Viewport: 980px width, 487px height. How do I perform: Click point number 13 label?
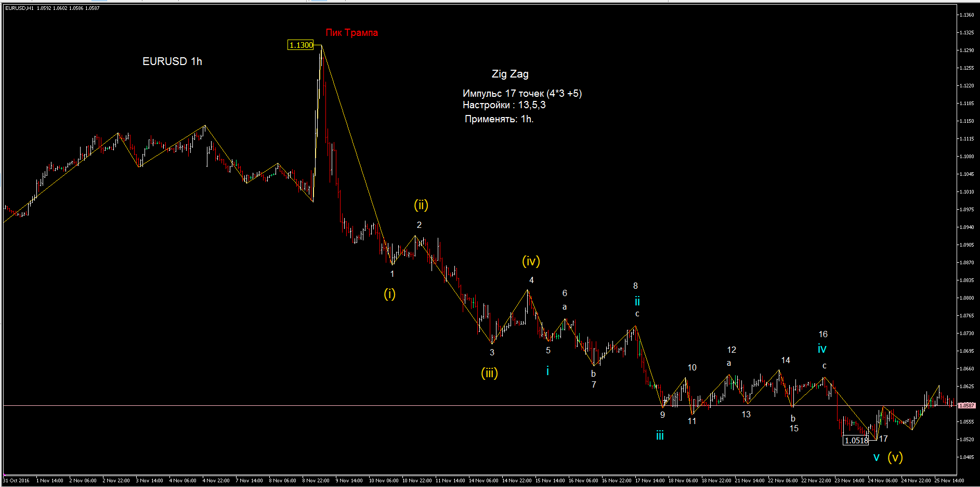click(746, 414)
